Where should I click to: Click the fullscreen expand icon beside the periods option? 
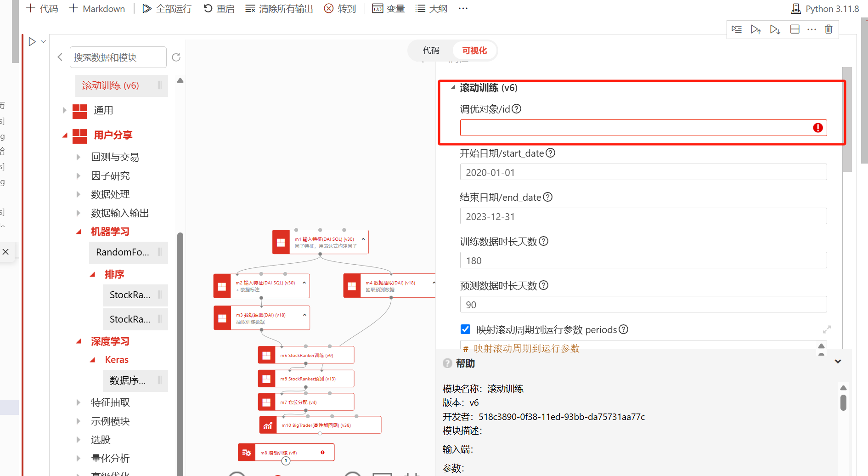pyautogui.click(x=827, y=329)
